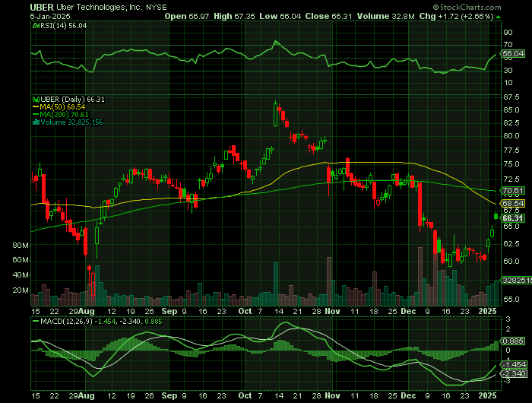This screenshot has width=532, height=403.
Task: Click the 85.0 price axis label
Action: coord(511,110)
